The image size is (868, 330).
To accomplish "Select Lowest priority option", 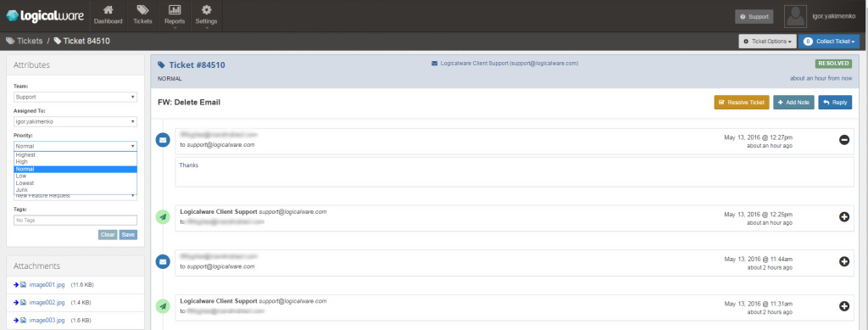I will pyautogui.click(x=75, y=182).
